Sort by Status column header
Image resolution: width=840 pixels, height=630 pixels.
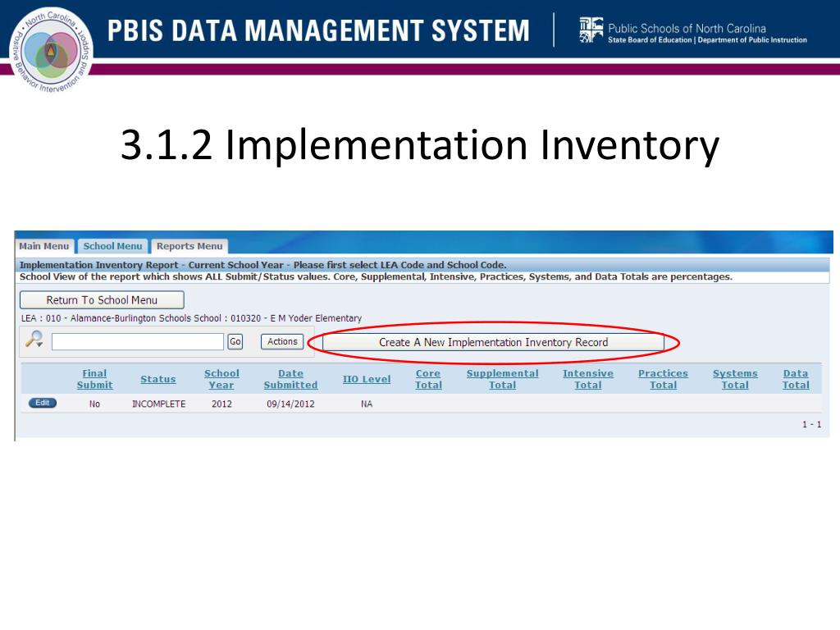pos(158,379)
